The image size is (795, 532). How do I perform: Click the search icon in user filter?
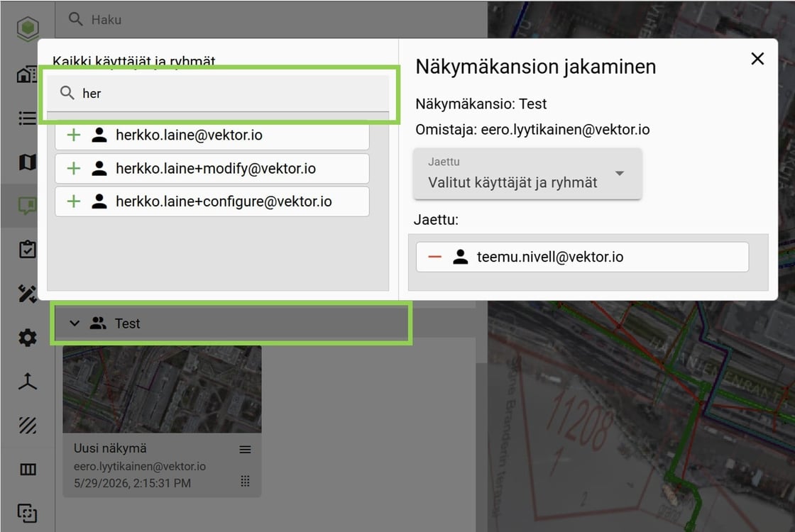(67, 93)
